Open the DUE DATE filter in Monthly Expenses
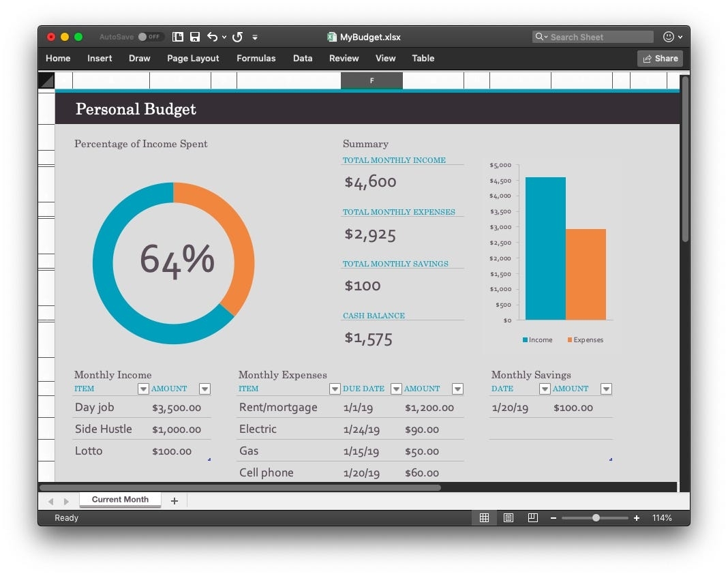The width and height of the screenshot is (728, 576). [396, 389]
